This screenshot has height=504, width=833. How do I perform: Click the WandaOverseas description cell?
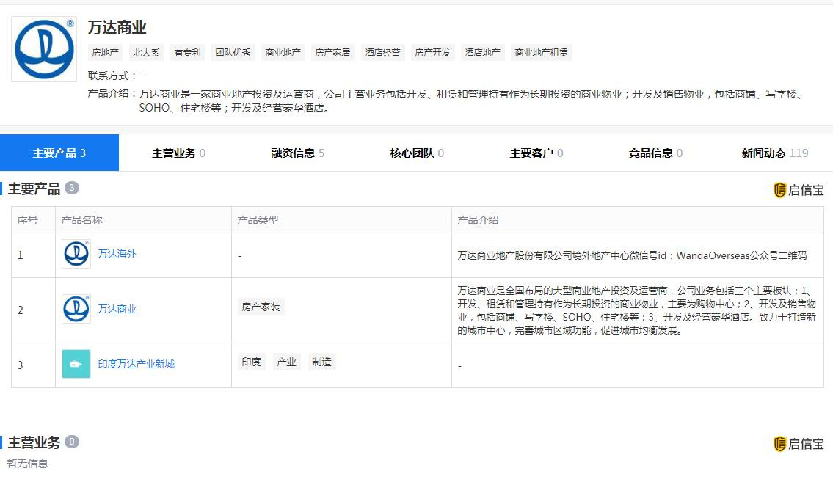[638, 255]
